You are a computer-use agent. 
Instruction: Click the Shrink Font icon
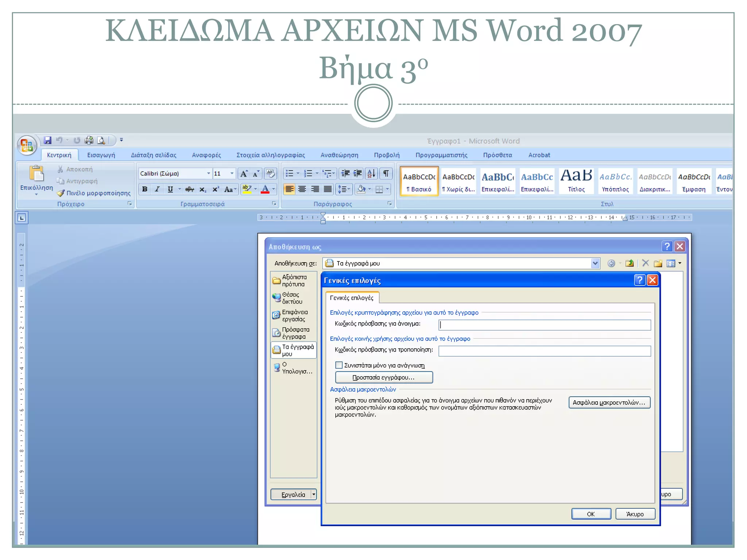(256, 174)
